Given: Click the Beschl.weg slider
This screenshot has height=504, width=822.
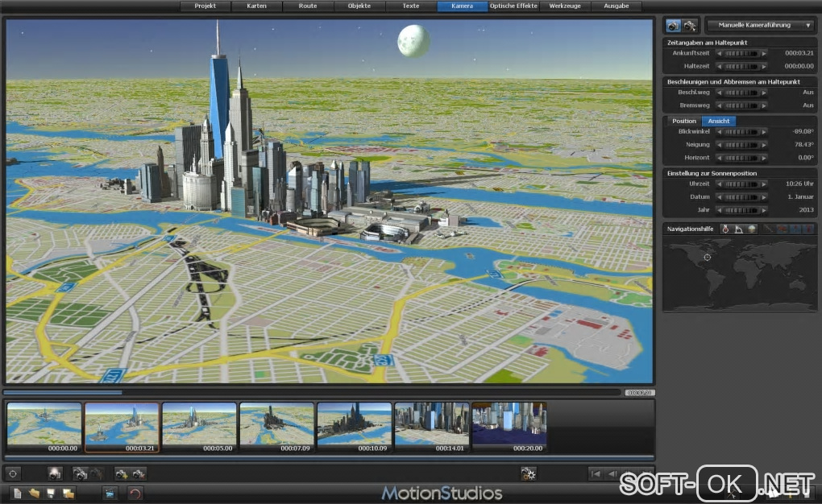Looking at the screenshot, I should click(x=741, y=93).
